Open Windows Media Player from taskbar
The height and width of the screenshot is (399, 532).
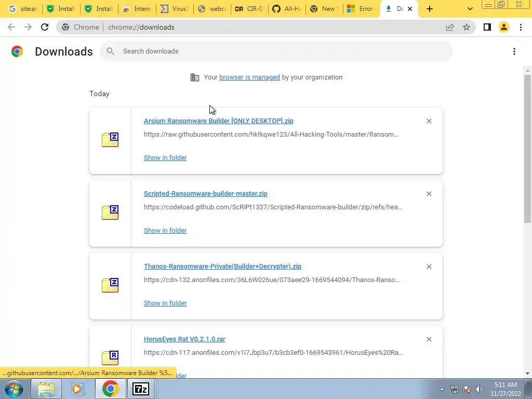[x=78, y=389]
